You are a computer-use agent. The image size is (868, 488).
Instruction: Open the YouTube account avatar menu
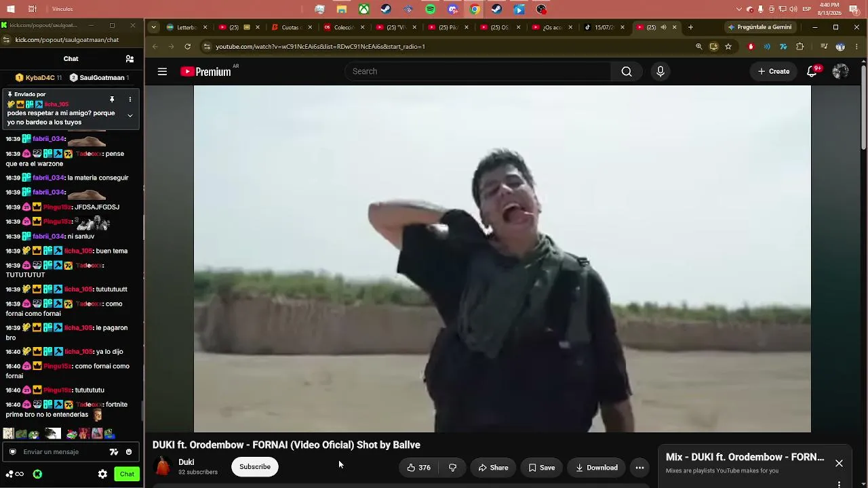click(x=840, y=71)
